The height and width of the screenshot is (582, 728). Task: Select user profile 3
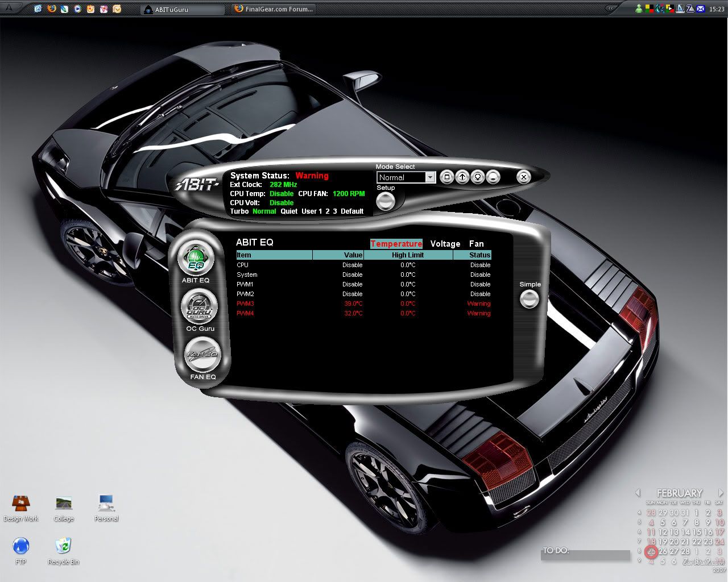click(x=335, y=211)
